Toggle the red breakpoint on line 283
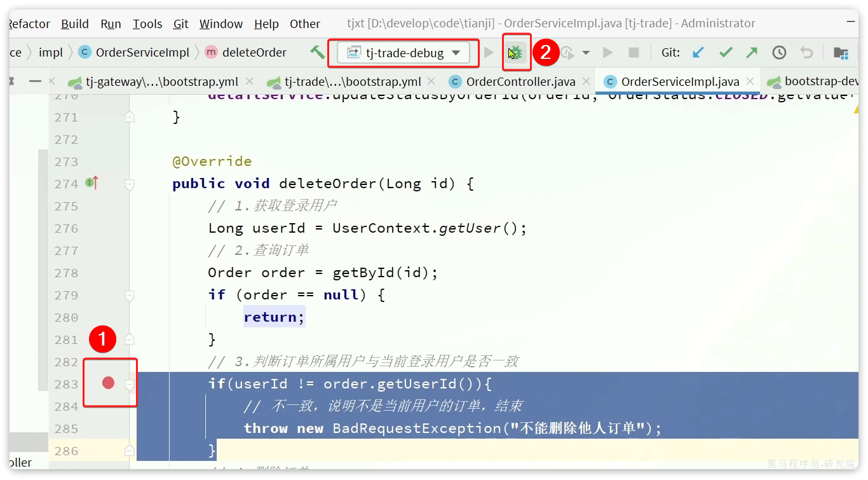 pyautogui.click(x=109, y=383)
